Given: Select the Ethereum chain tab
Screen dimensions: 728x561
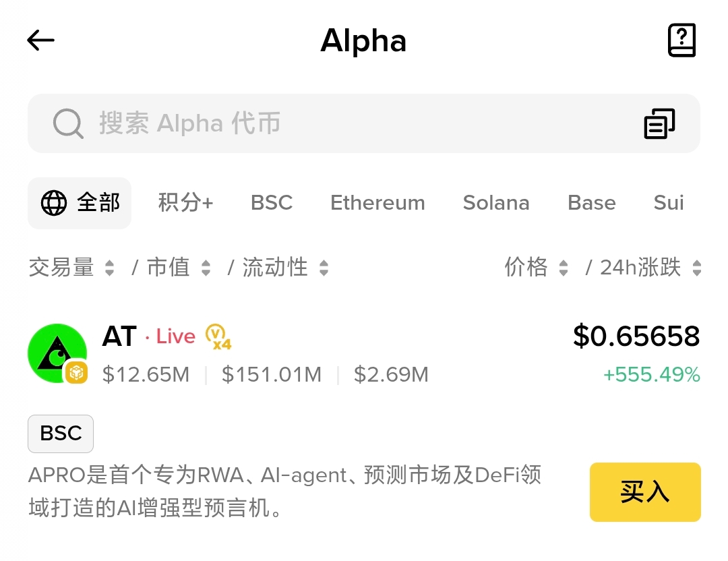Looking at the screenshot, I should click(x=377, y=203).
